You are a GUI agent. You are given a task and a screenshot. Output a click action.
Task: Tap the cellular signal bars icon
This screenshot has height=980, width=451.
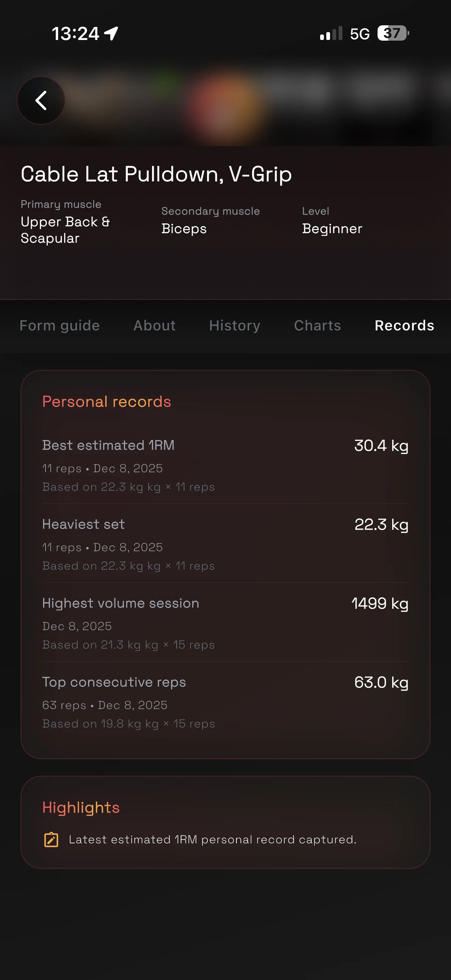pos(331,33)
